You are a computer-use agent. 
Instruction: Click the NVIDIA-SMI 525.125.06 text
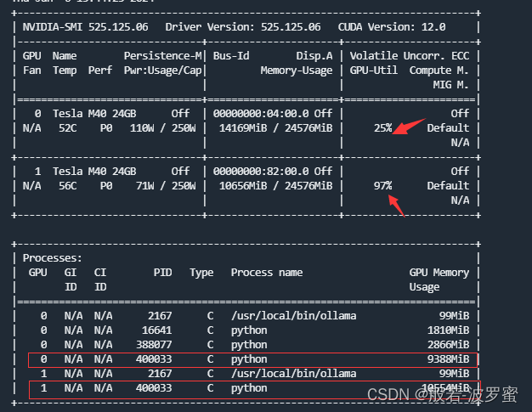pos(85,27)
